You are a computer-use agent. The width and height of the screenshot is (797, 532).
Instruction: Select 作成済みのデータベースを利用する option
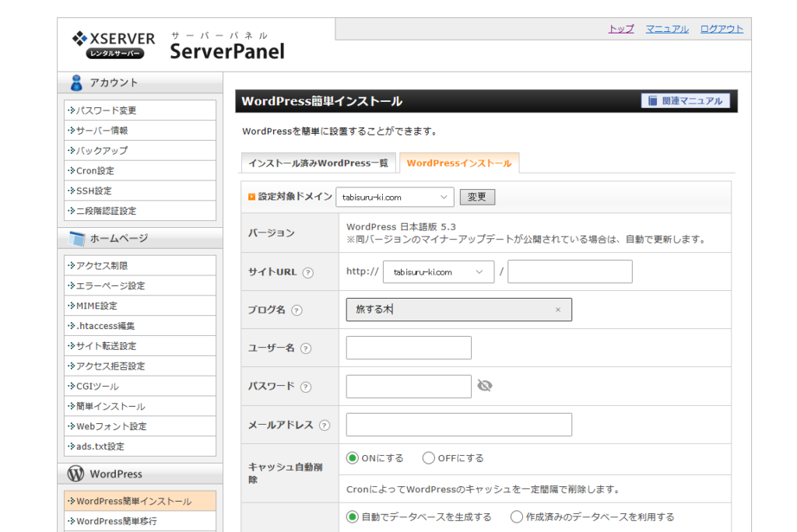point(517,516)
